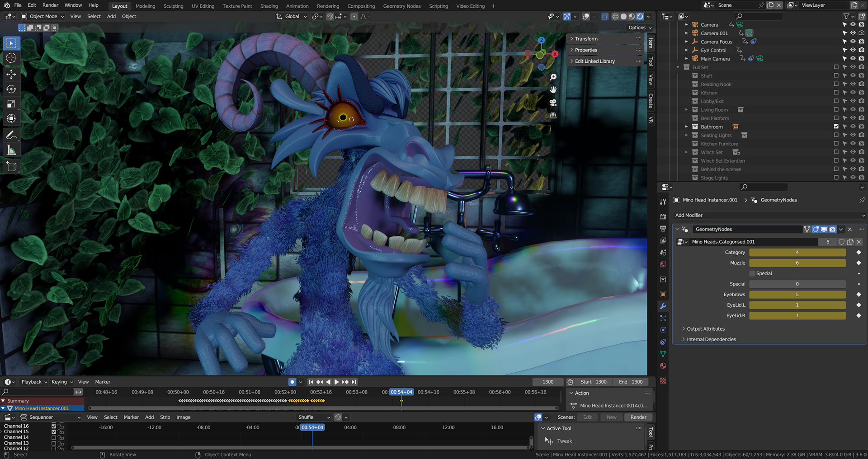Viewport: 868px width, 459px height.
Task: Open the Render properties tab
Action: [663, 216]
